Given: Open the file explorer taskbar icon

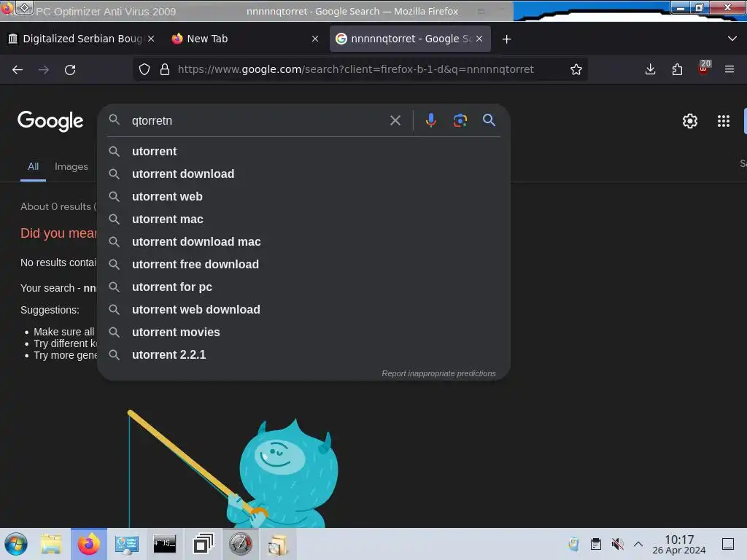Looking at the screenshot, I should 51,544.
